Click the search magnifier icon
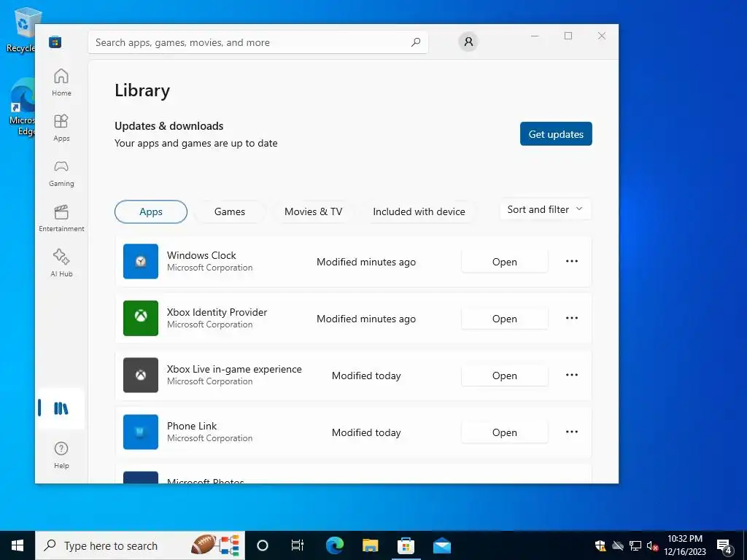Screen dimensions: 747x560 416,42
